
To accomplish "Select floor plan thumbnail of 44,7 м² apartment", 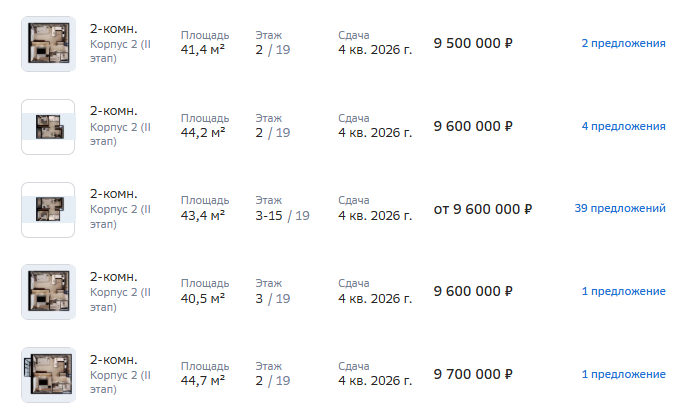I will (x=48, y=375).
